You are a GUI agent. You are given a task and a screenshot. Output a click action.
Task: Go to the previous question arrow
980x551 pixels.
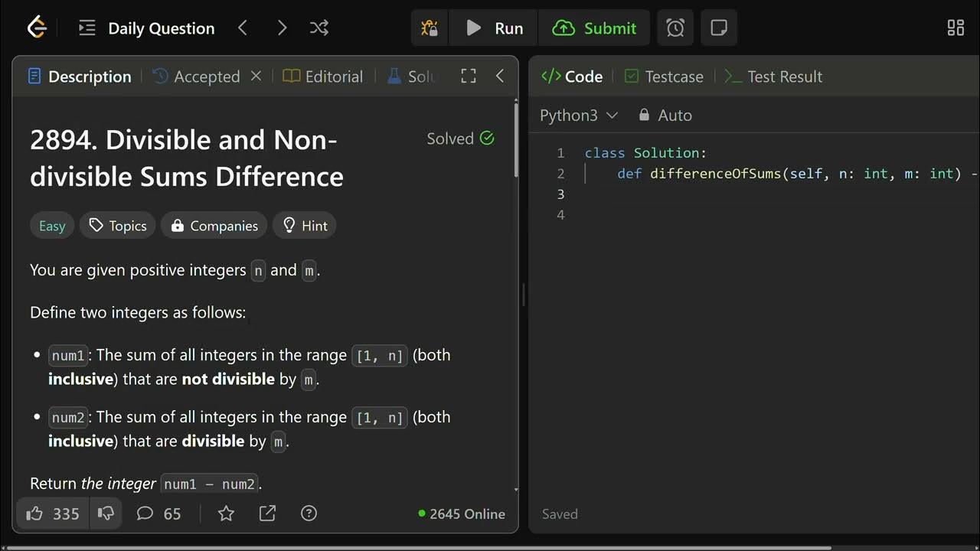click(243, 28)
